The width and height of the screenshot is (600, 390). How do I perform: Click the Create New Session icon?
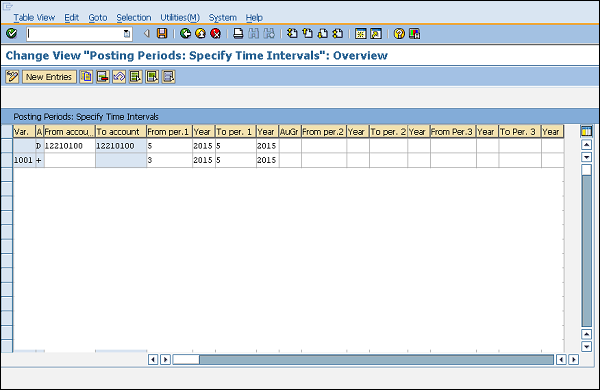coord(360,34)
